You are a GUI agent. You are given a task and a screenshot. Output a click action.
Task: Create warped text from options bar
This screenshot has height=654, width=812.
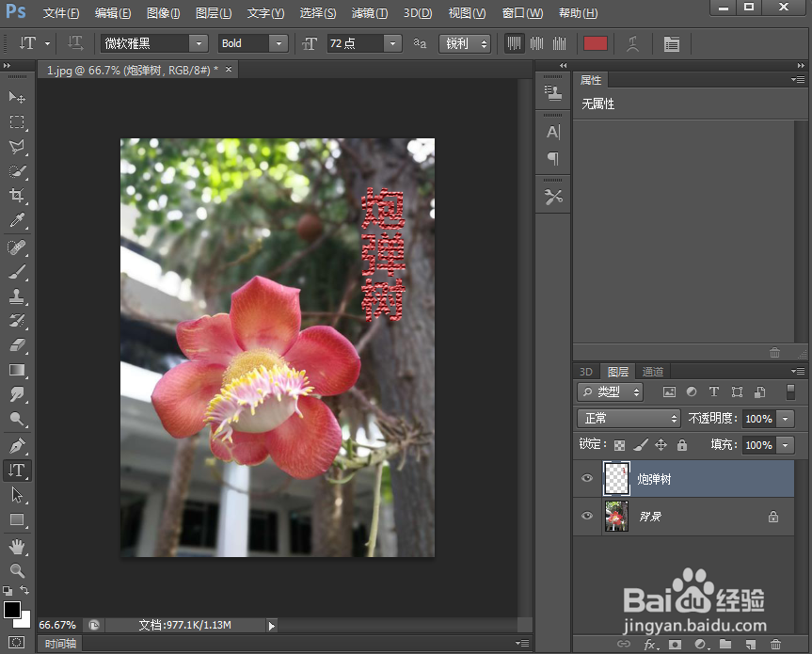632,44
